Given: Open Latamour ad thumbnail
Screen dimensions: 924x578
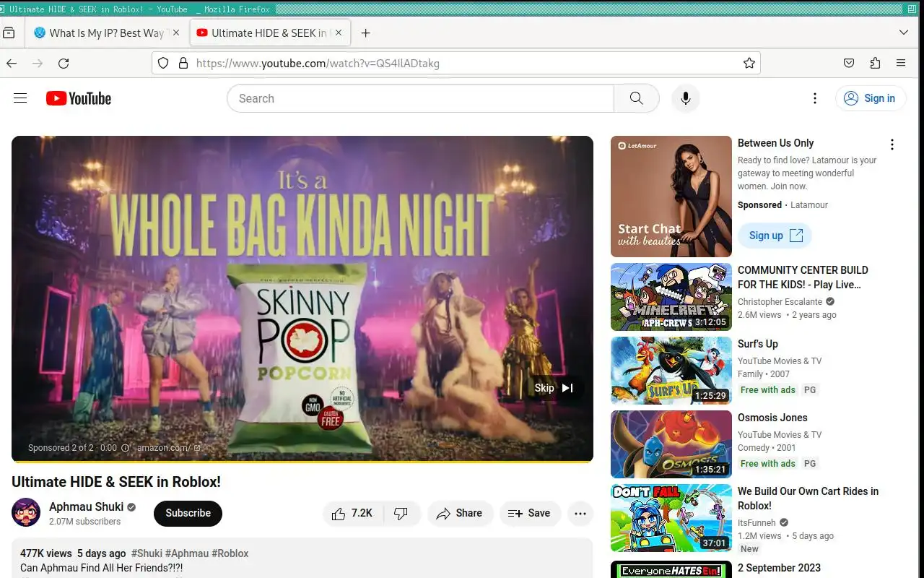Looking at the screenshot, I should pyautogui.click(x=671, y=197).
